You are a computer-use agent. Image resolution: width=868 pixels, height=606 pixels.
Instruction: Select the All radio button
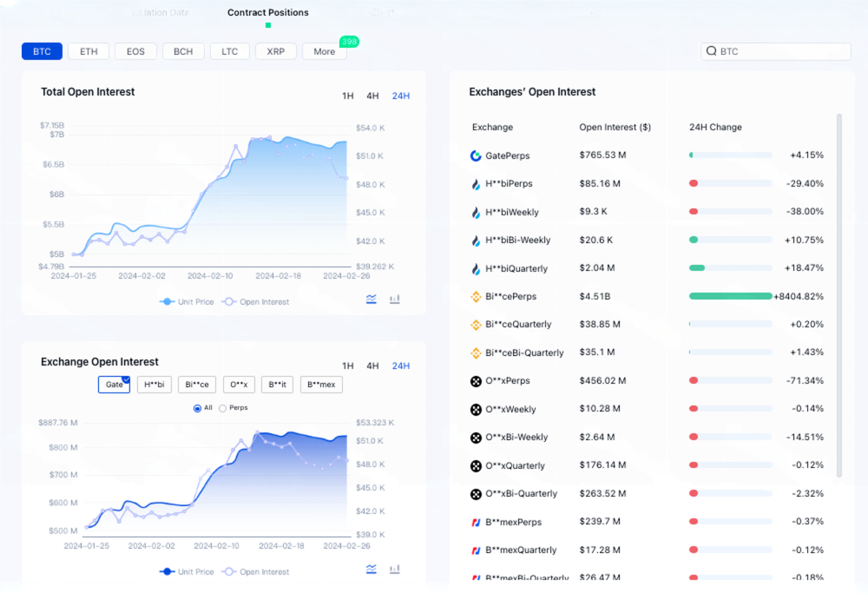(x=197, y=408)
